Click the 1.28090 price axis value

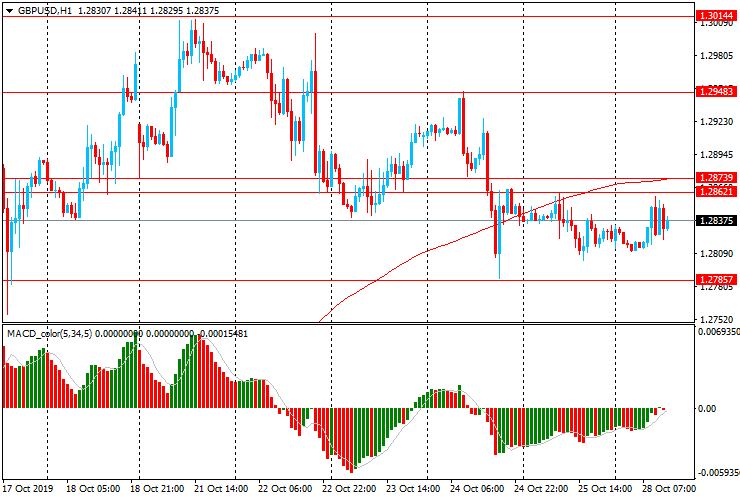(716, 254)
